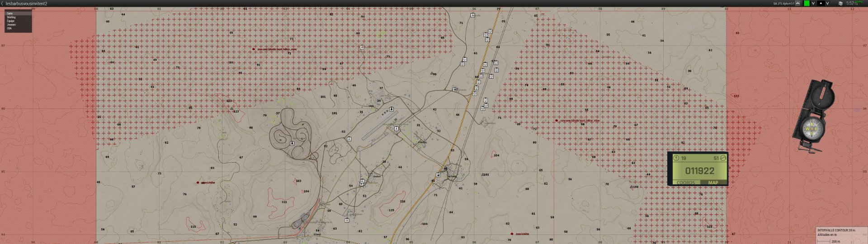The width and height of the screenshot is (868, 244).
Task: Collapse the panel with the up chevron
Action: [798, 3]
